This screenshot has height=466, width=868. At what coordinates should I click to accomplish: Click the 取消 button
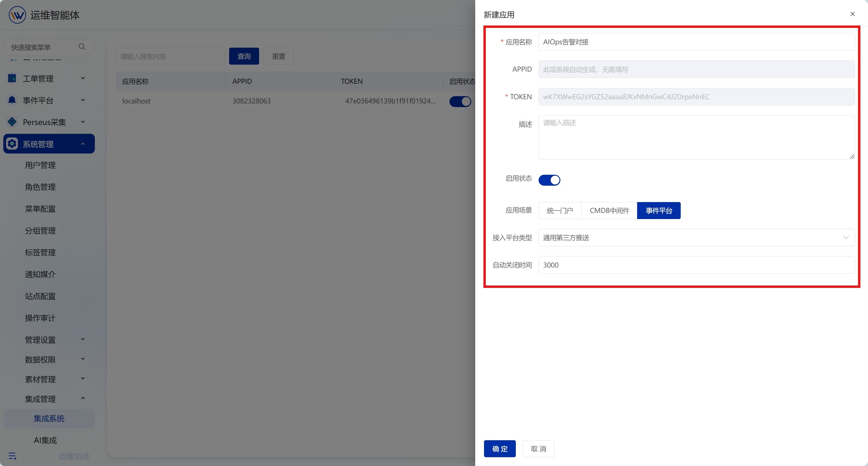point(539,448)
